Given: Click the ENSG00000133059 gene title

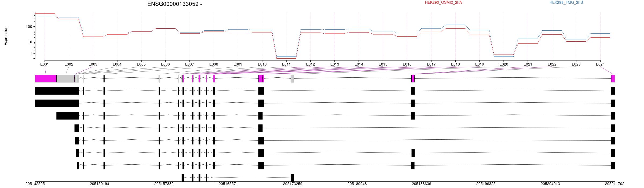Looking at the screenshot, I should [174, 4].
